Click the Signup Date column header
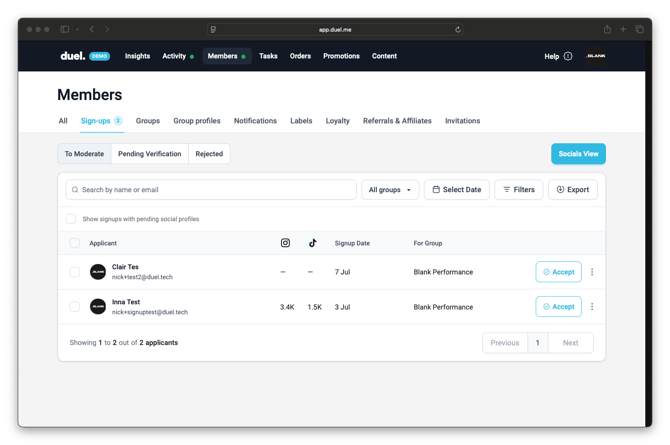The image size is (670, 445). point(352,243)
